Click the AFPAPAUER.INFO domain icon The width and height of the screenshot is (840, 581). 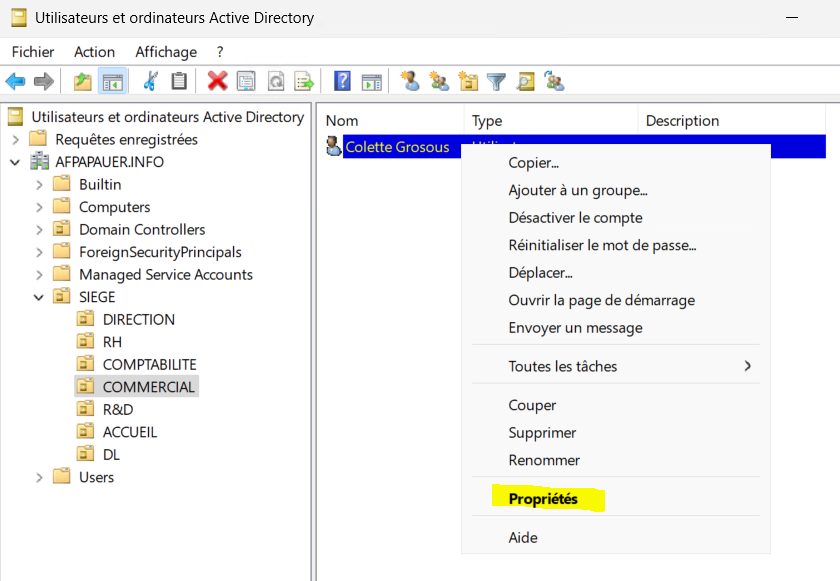[40, 161]
